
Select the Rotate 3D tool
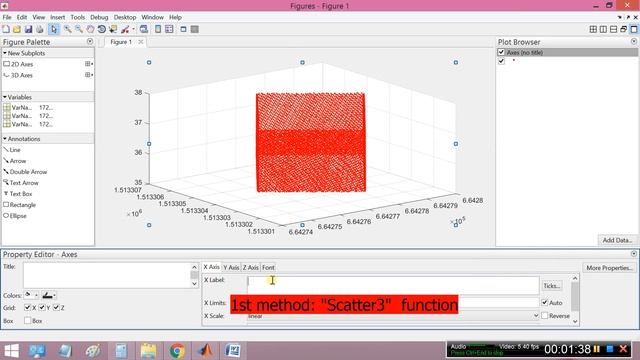[x=102, y=29]
